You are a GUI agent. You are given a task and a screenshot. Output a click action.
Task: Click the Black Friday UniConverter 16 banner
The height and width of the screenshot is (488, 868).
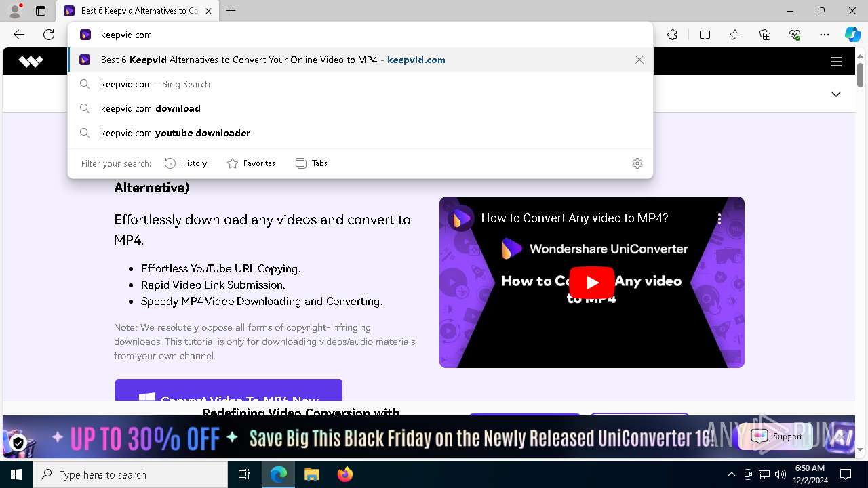point(429,438)
